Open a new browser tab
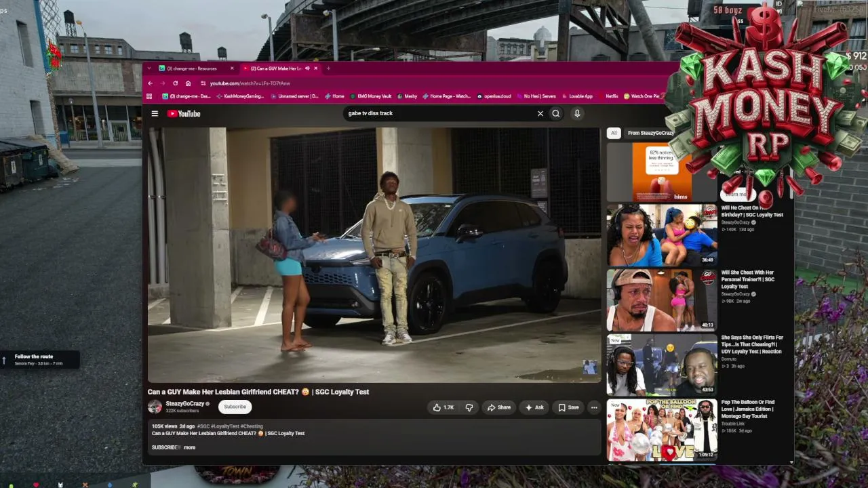Image resolution: width=868 pixels, height=488 pixels. [328, 68]
